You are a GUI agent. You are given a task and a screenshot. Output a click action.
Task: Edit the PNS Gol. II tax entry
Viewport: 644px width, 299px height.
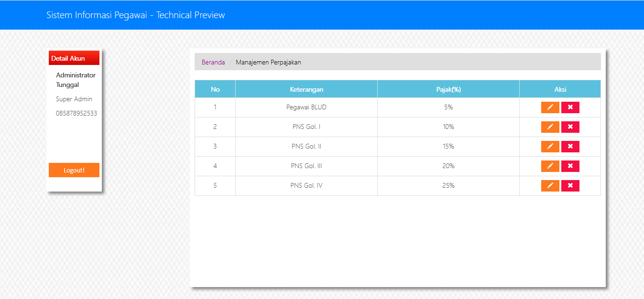(x=550, y=147)
